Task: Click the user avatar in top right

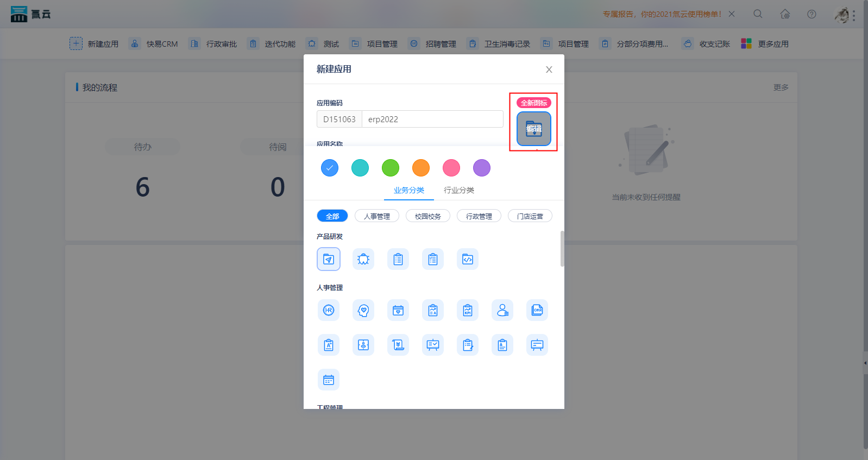Action: pos(841,15)
